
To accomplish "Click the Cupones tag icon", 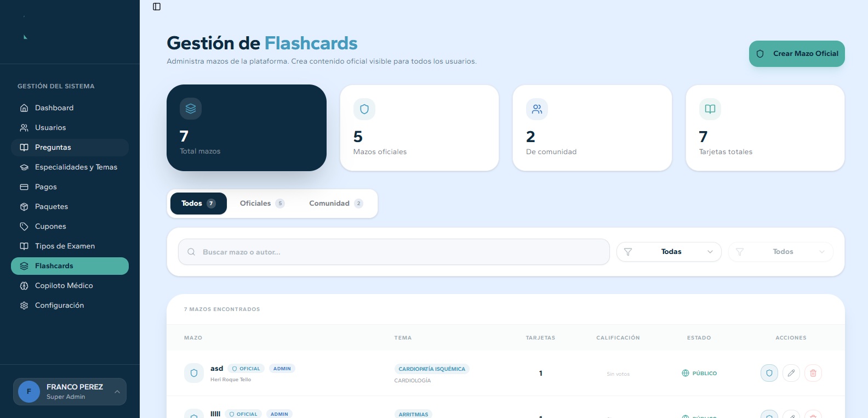I will coord(24,227).
